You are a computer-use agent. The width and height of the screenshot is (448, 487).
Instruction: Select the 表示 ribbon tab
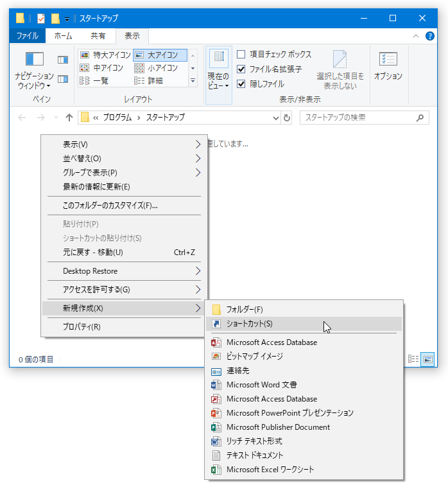[132, 36]
